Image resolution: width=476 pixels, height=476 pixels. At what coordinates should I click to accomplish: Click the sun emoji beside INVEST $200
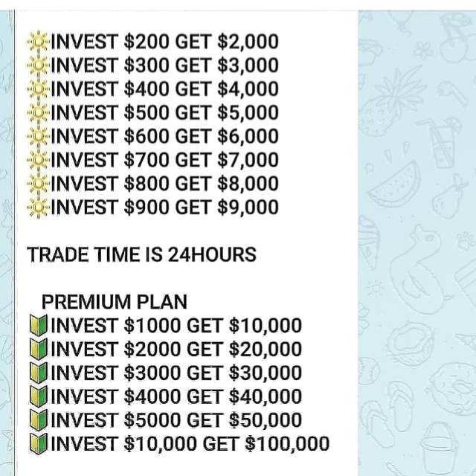(37, 42)
